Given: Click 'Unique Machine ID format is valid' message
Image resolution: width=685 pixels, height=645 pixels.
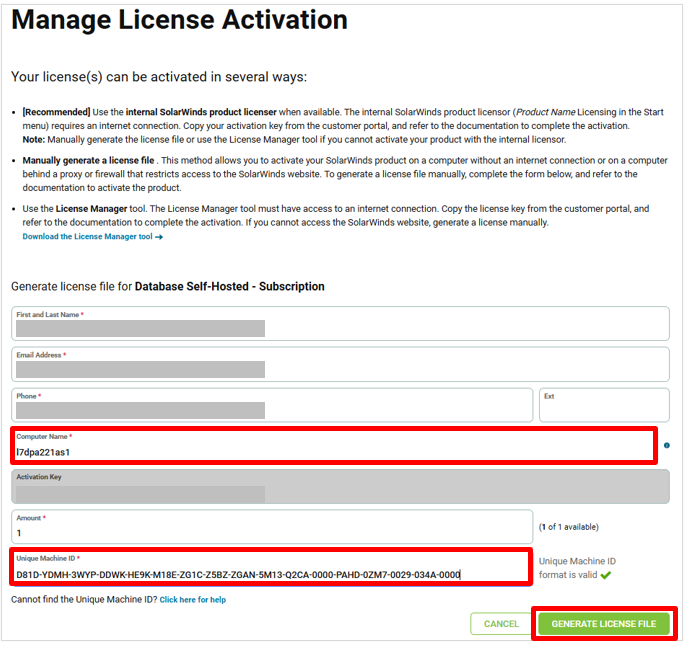Looking at the screenshot, I should [577, 568].
